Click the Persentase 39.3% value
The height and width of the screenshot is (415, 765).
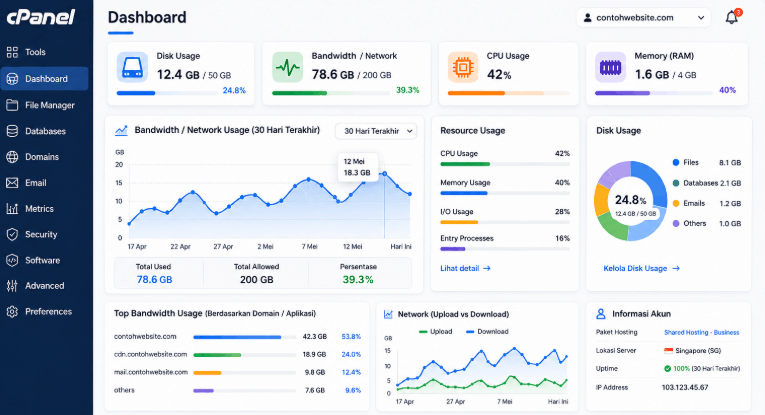point(358,279)
